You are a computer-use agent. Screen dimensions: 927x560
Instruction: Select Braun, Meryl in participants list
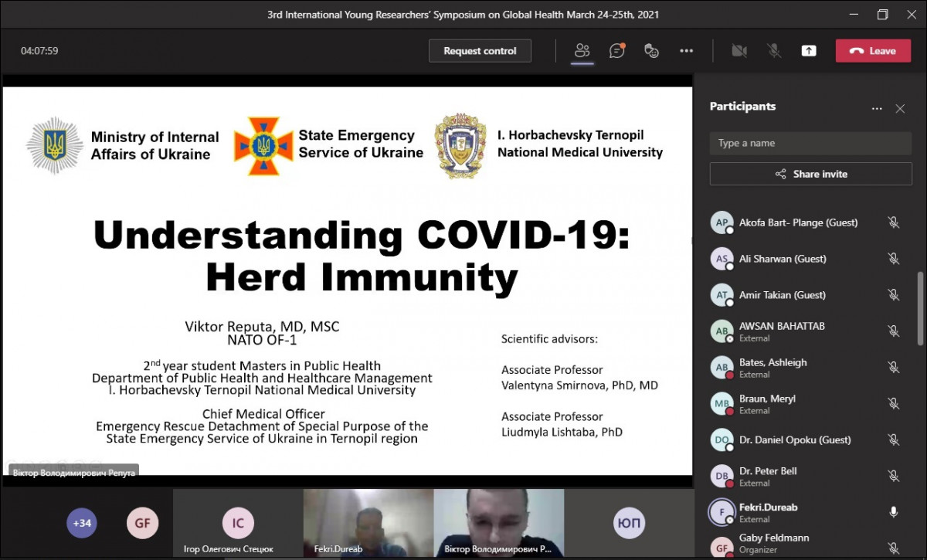point(767,399)
